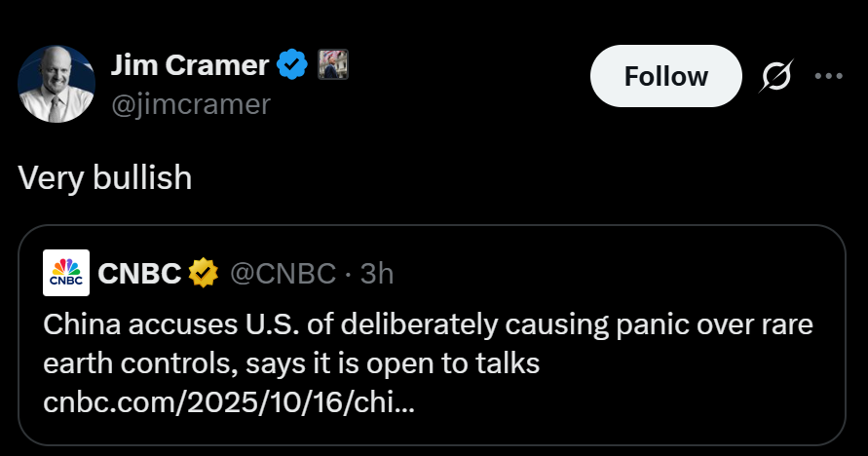Click the line 'earth controls, says it is open to talks'

tap(291, 363)
